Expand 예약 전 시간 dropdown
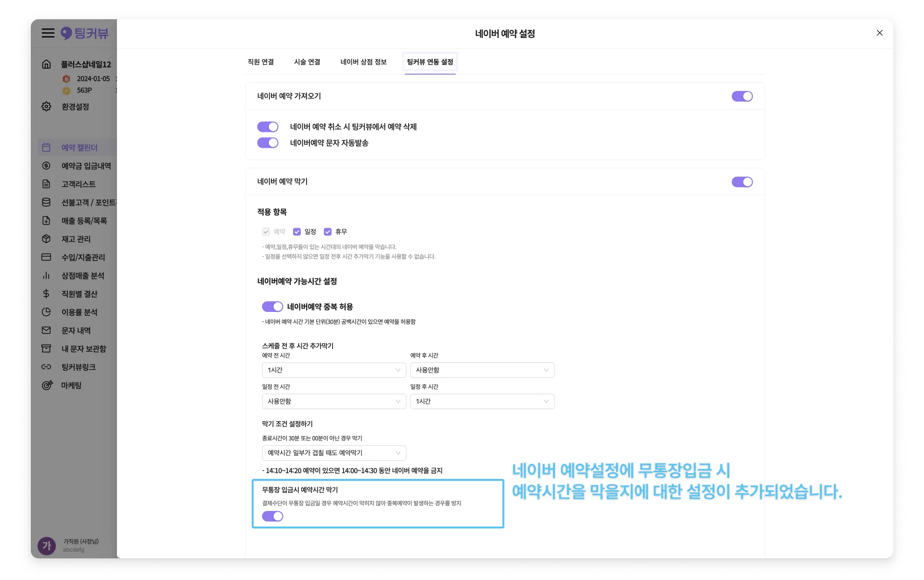This screenshot has height=580, width=924. point(334,370)
